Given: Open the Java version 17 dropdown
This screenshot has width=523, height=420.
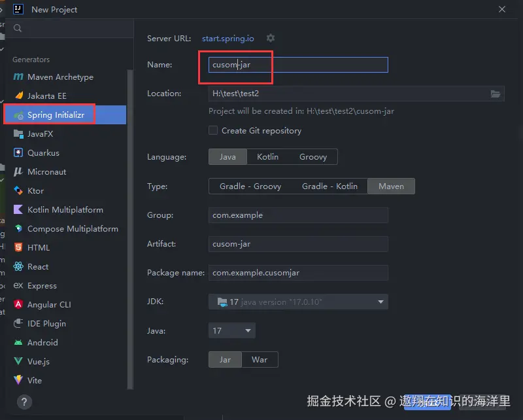Looking at the screenshot, I should tap(232, 330).
